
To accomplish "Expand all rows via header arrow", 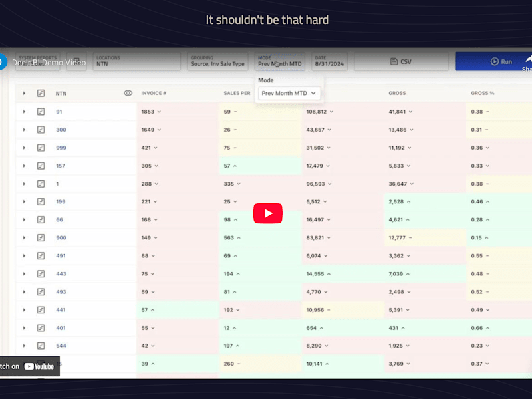I will [x=24, y=93].
